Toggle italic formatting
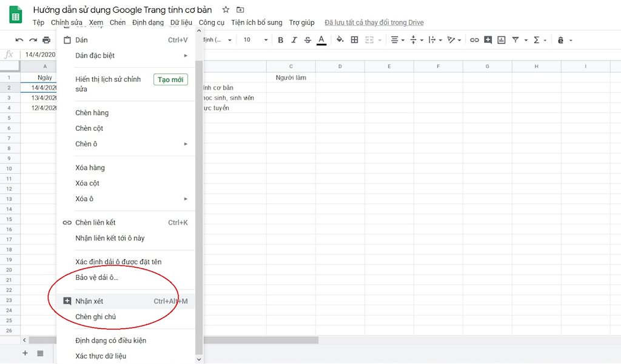 [x=294, y=39]
